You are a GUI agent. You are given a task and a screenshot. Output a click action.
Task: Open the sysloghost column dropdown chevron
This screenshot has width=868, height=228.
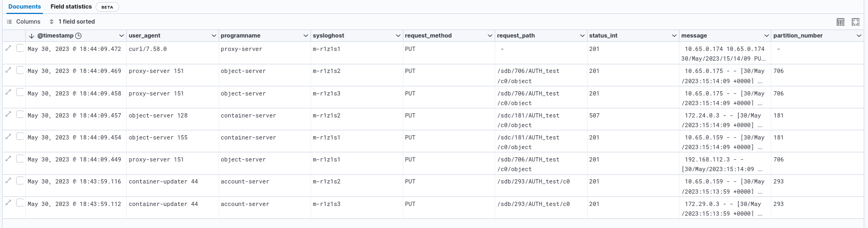click(398, 36)
